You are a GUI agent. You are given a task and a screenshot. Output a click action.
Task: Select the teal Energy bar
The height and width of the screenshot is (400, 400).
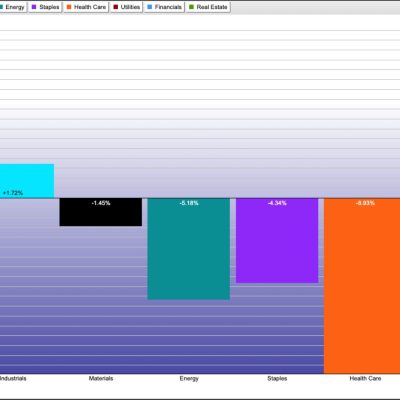tap(189, 249)
